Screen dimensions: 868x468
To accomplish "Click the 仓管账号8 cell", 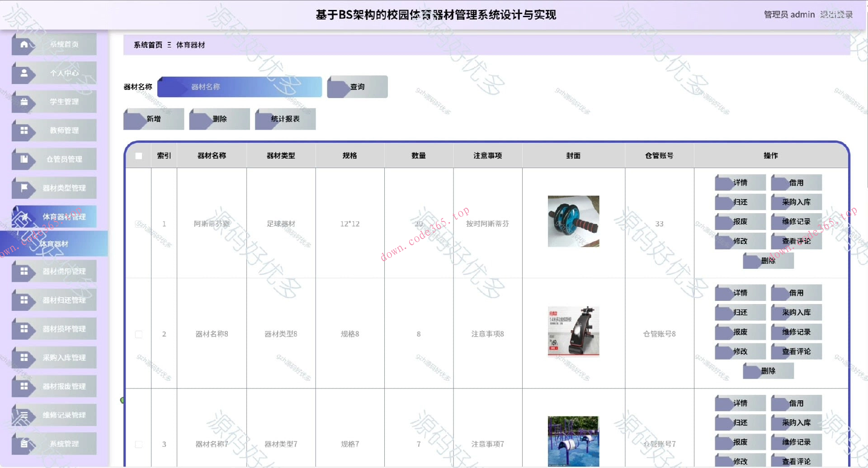I will tap(659, 334).
